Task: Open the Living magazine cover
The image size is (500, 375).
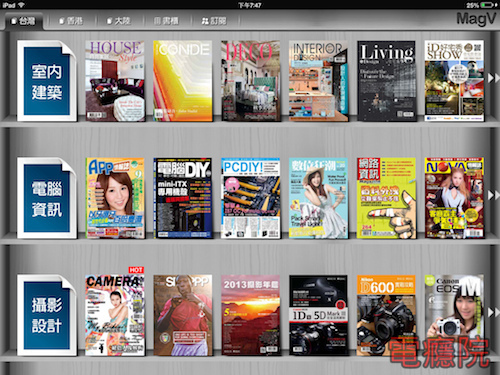Action: click(387, 81)
